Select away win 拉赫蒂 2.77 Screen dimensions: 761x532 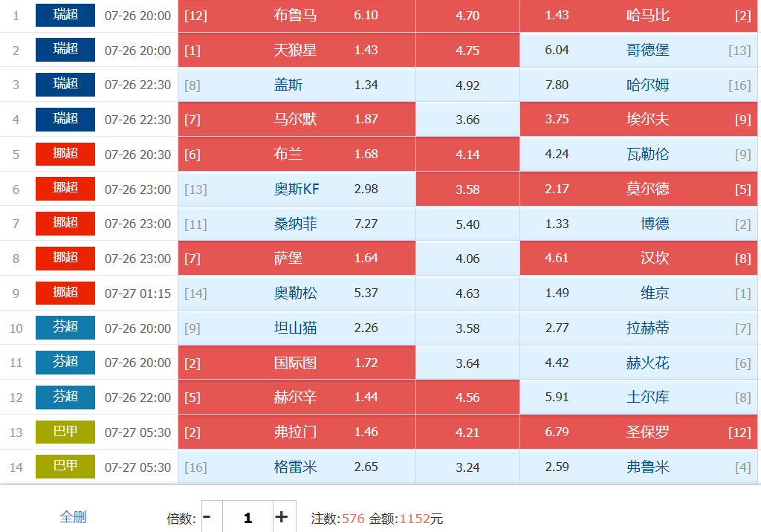coord(638,328)
